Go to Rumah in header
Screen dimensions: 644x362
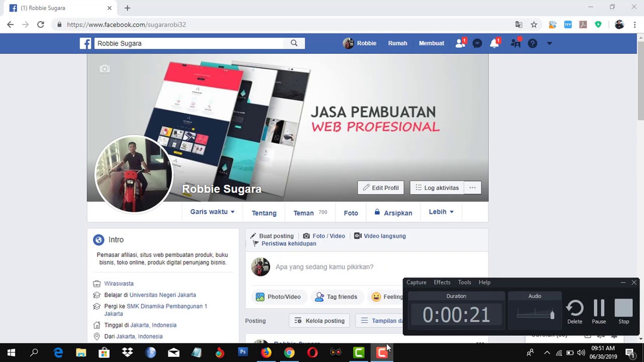[x=397, y=43]
